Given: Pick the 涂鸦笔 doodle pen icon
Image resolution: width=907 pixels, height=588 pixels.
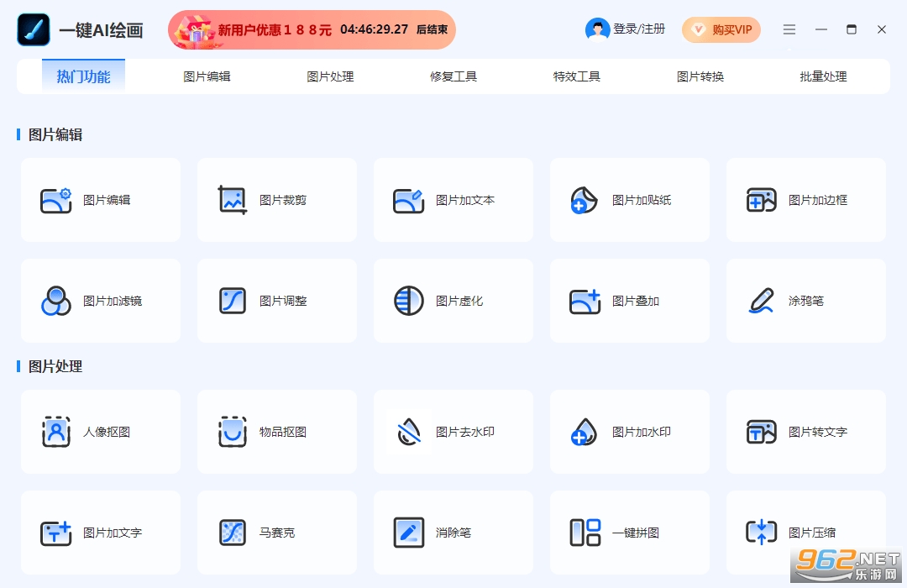Looking at the screenshot, I should [761, 301].
